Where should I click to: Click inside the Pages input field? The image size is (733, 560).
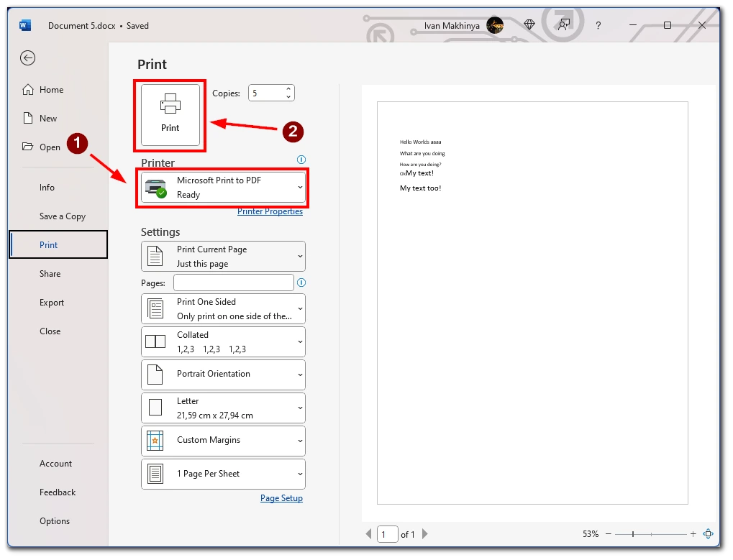[232, 283]
